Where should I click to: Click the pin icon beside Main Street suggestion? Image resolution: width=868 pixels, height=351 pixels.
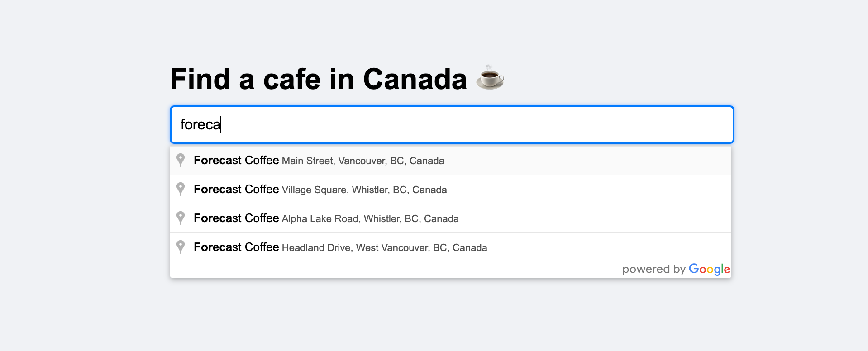tap(181, 160)
